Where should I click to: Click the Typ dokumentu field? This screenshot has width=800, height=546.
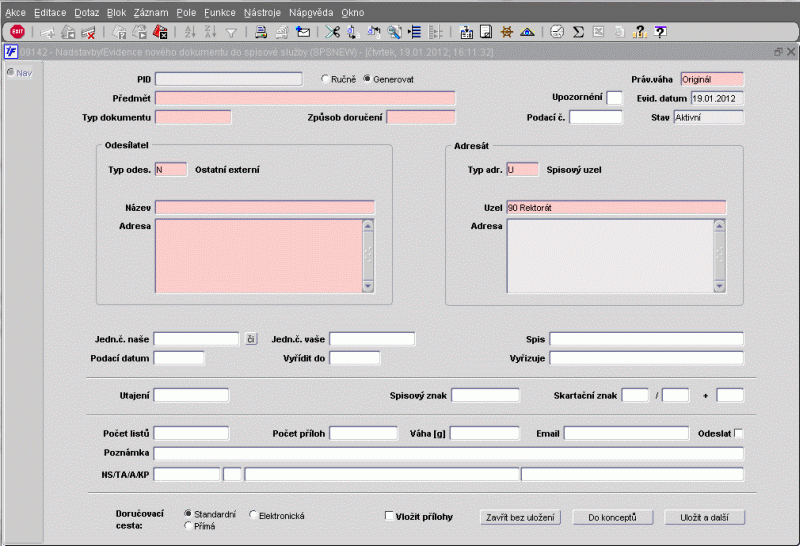(x=193, y=117)
